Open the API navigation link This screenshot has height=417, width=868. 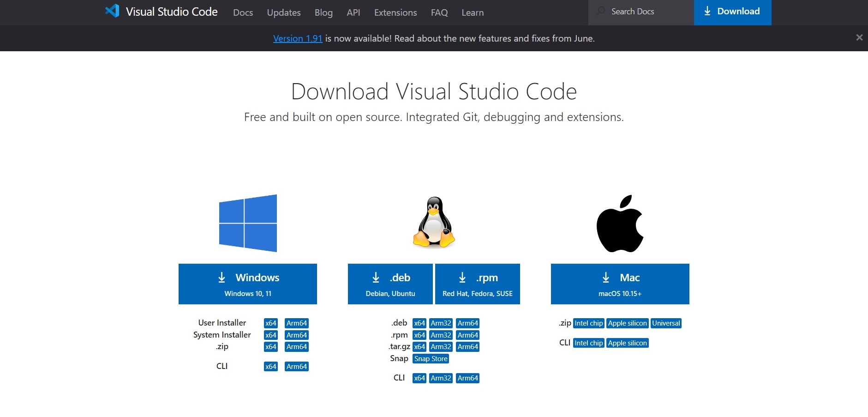(353, 12)
